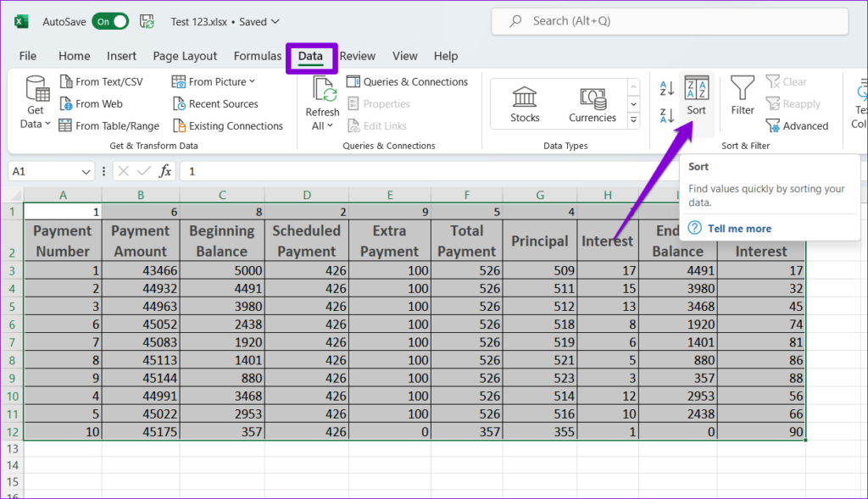
Task: Insert data with From Picture
Action: tap(210, 80)
